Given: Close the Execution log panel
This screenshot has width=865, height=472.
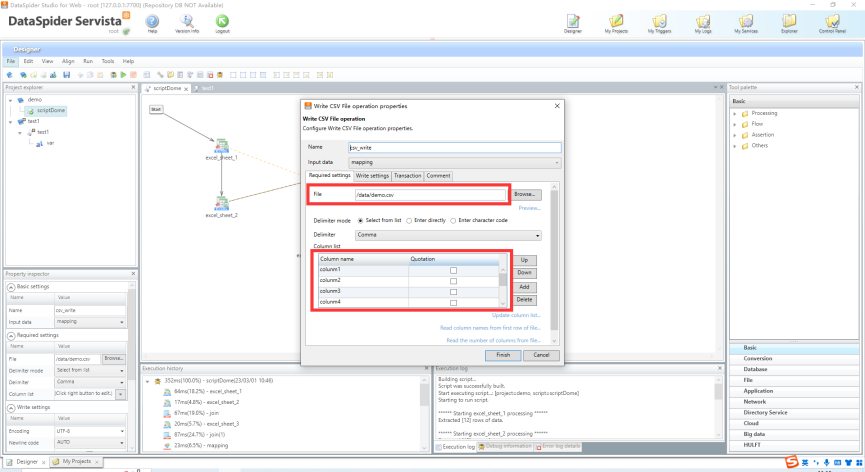Looking at the screenshot, I should point(719,368).
